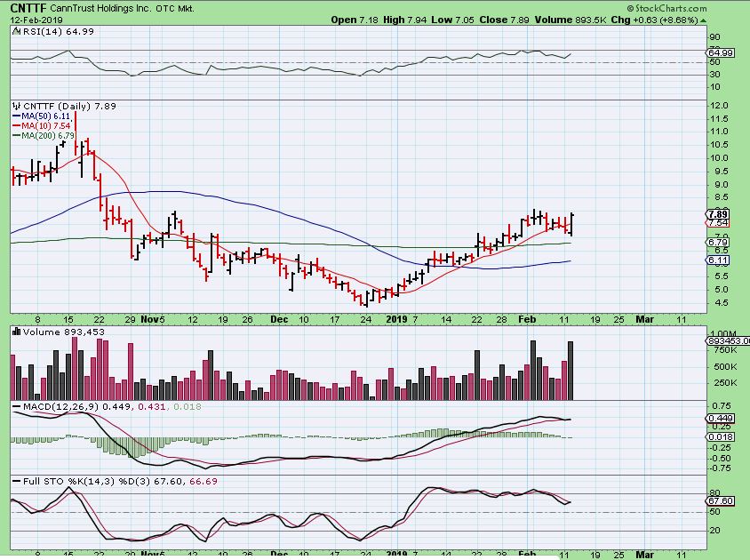Screen dimensions: 750x560
Task: Click the 7.54 red MA tag on right axis
Action: (x=718, y=223)
